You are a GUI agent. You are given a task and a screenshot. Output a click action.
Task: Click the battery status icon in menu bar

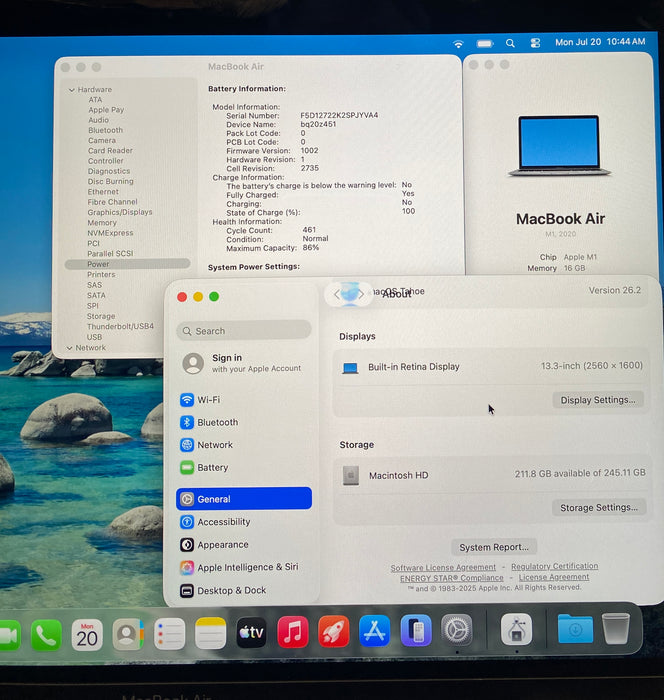click(485, 43)
